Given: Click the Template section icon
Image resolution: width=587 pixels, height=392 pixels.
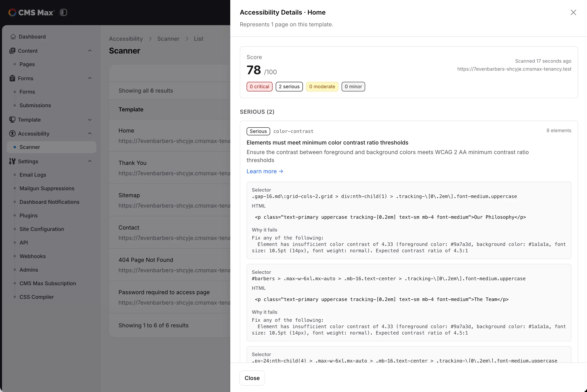Looking at the screenshot, I should tap(12, 120).
